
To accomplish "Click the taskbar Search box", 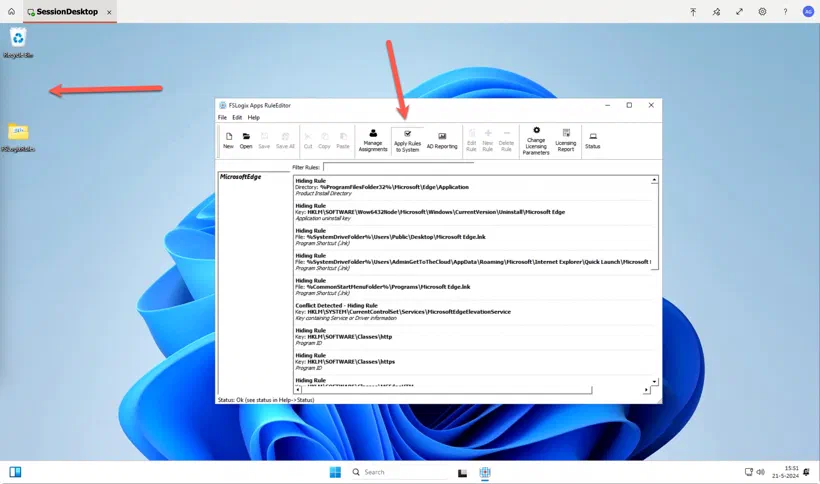I will 398,472.
